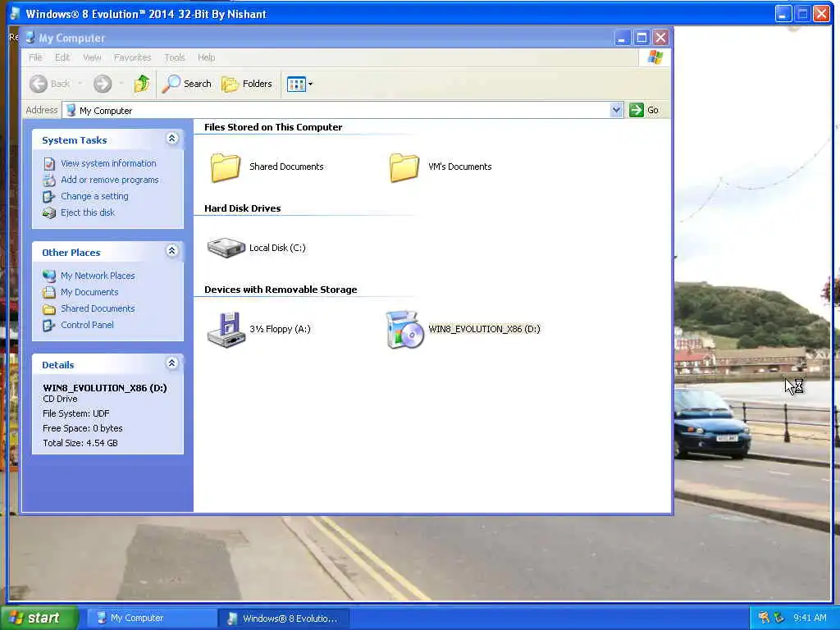Select the 3½ Floppy (A:) drive icon
This screenshot has height=630, width=840.
[x=226, y=330]
